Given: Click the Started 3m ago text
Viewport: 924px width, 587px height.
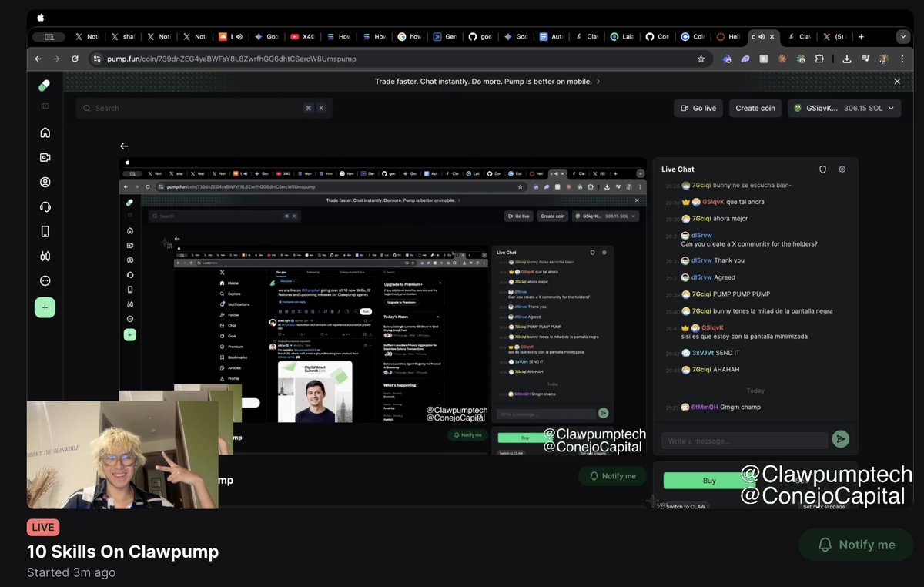Looking at the screenshot, I should point(71,572).
